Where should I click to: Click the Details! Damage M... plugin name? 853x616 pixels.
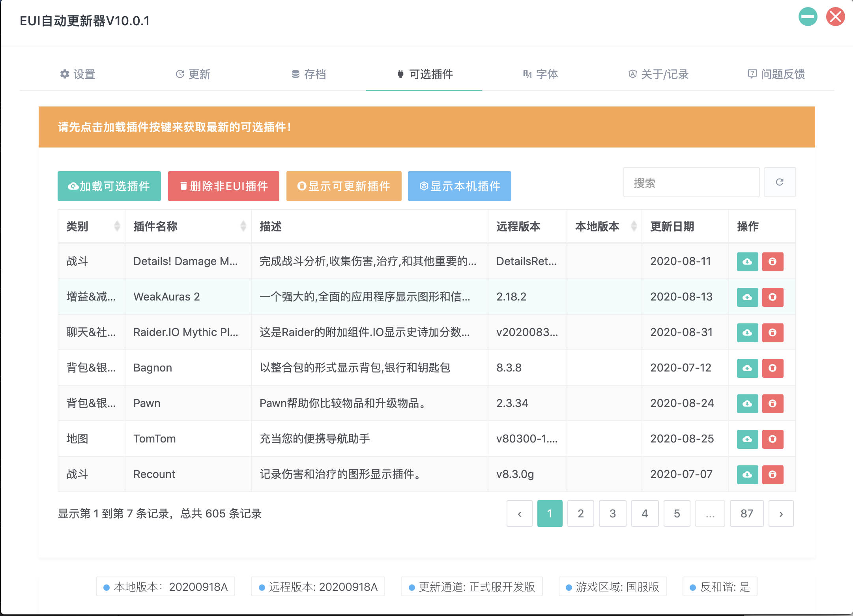coord(185,261)
